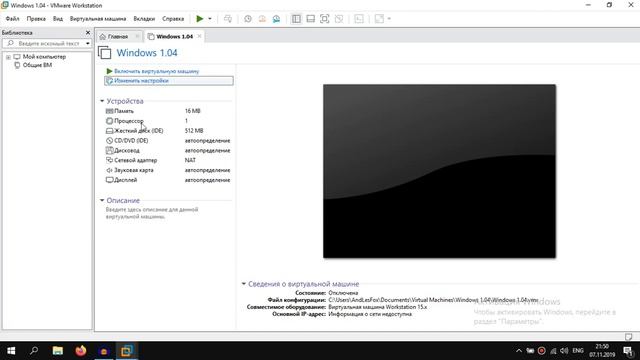Click the Процессор device row
640x360 pixels.
coord(168,121)
